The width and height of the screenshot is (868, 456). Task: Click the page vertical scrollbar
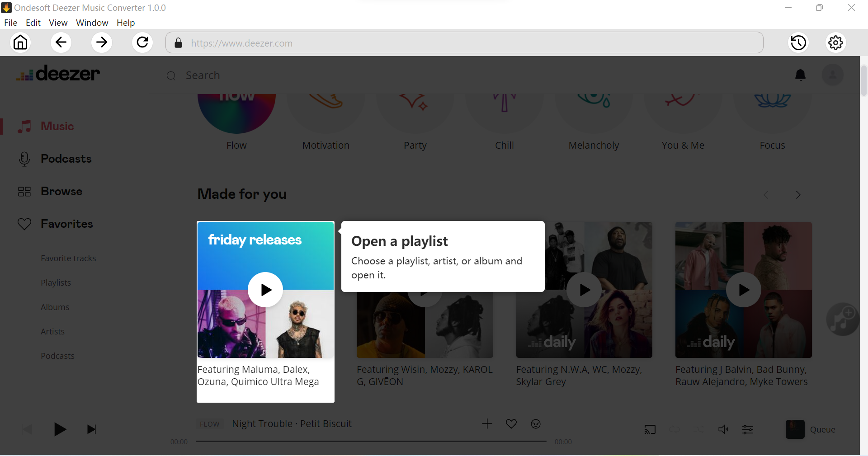[x=864, y=81]
